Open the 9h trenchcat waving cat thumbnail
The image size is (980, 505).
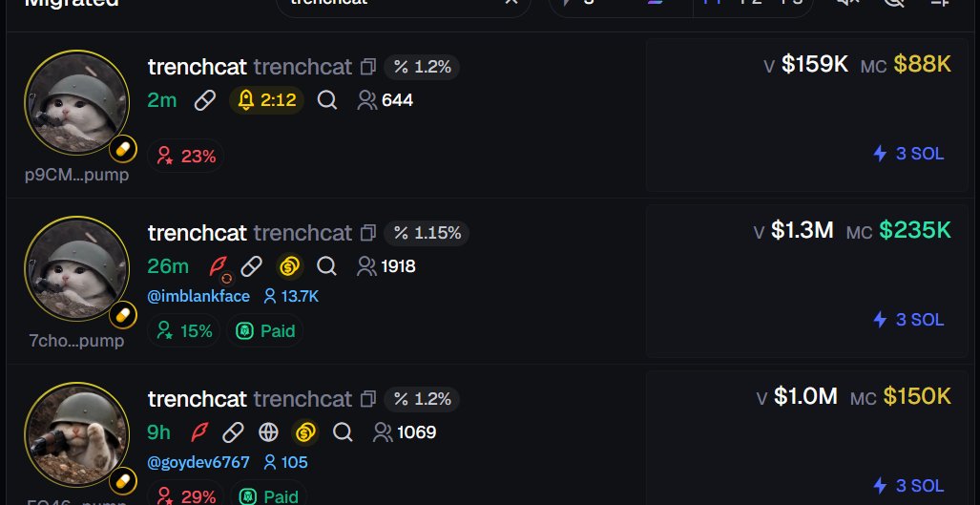(x=77, y=434)
